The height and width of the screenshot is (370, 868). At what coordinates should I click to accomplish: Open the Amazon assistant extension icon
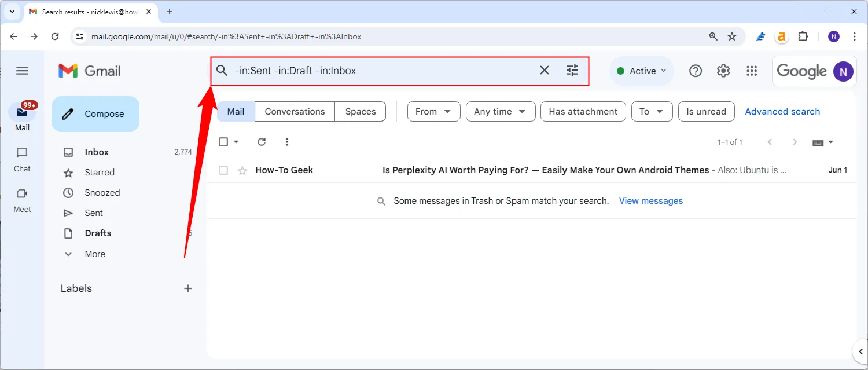782,36
